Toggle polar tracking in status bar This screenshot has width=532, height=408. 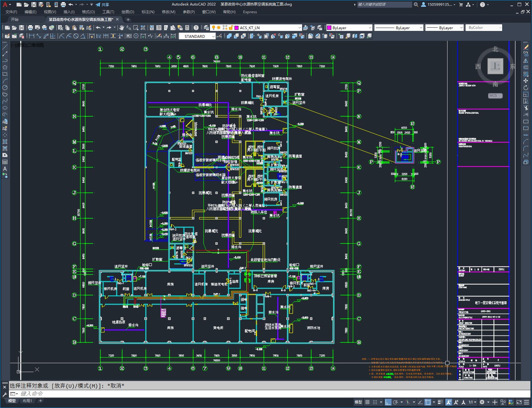coord(396,402)
